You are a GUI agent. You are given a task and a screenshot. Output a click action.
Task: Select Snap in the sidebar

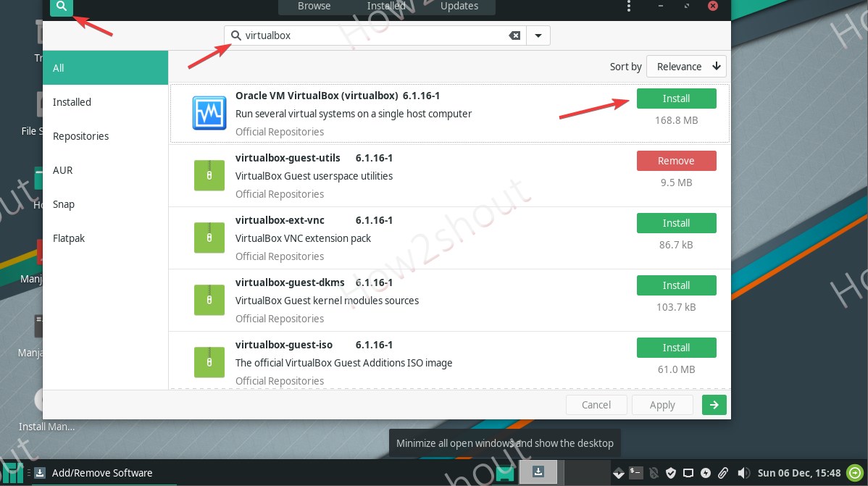[x=105, y=204]
